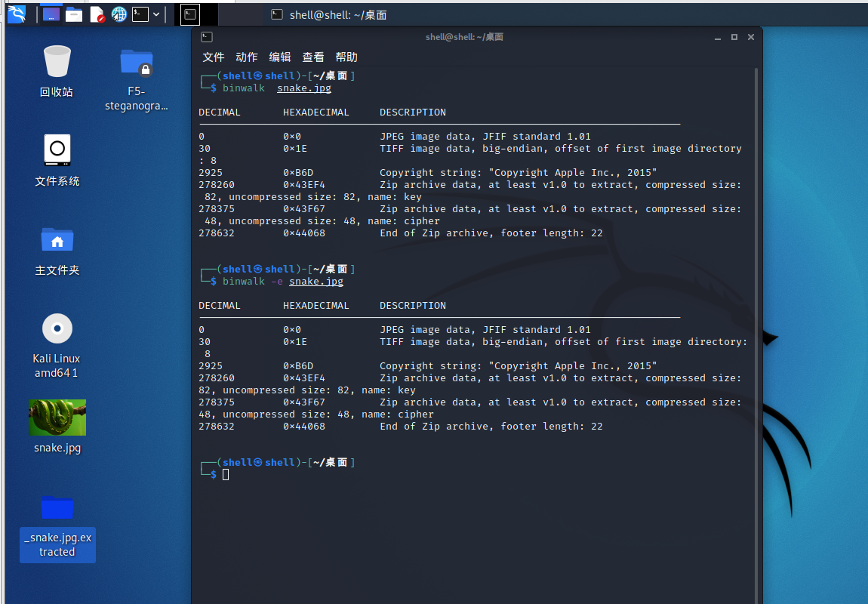Click the second 'name: cipher' text

coord(398,414)
